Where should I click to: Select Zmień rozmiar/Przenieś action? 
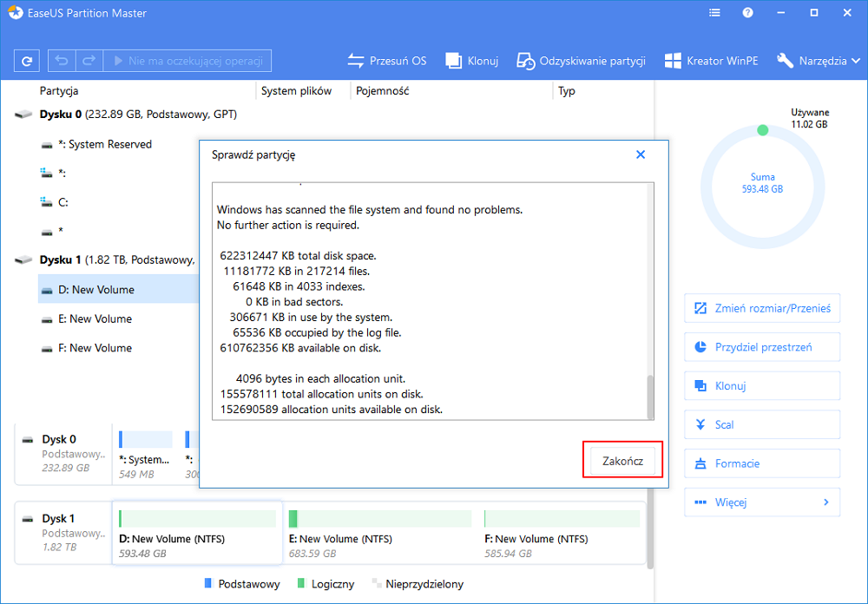click(762, 308)
